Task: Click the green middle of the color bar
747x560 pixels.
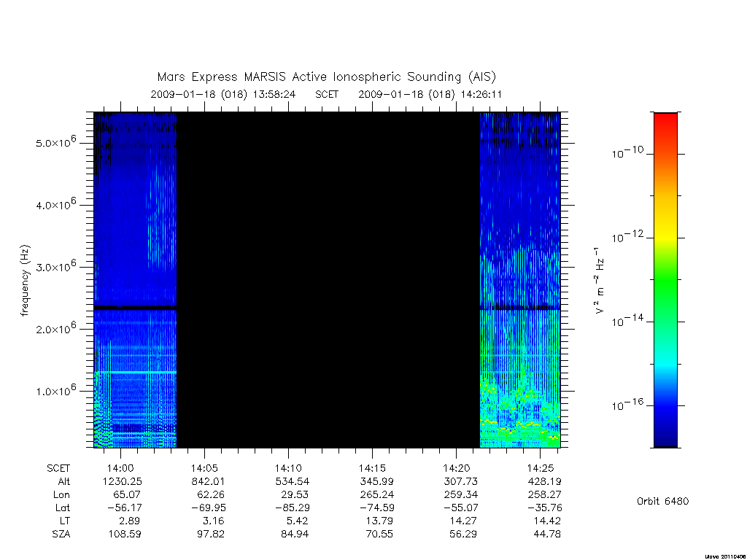Action: [665, 281]
